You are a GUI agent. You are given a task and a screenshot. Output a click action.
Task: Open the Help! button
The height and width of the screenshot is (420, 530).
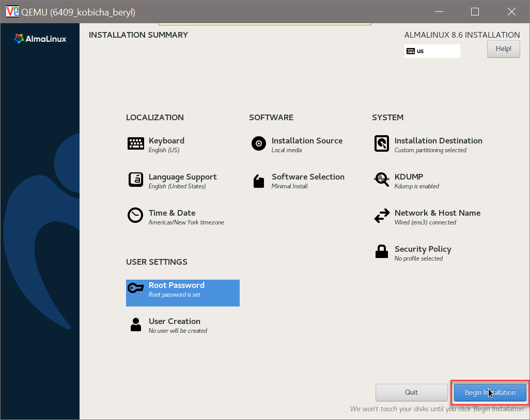pyautogui.click(x=503, y=49)
